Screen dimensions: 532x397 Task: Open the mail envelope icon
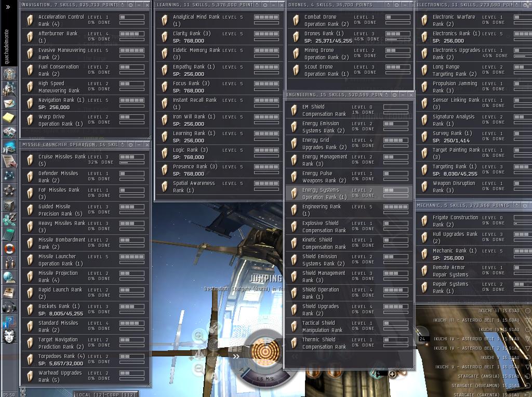coord(9,103)
